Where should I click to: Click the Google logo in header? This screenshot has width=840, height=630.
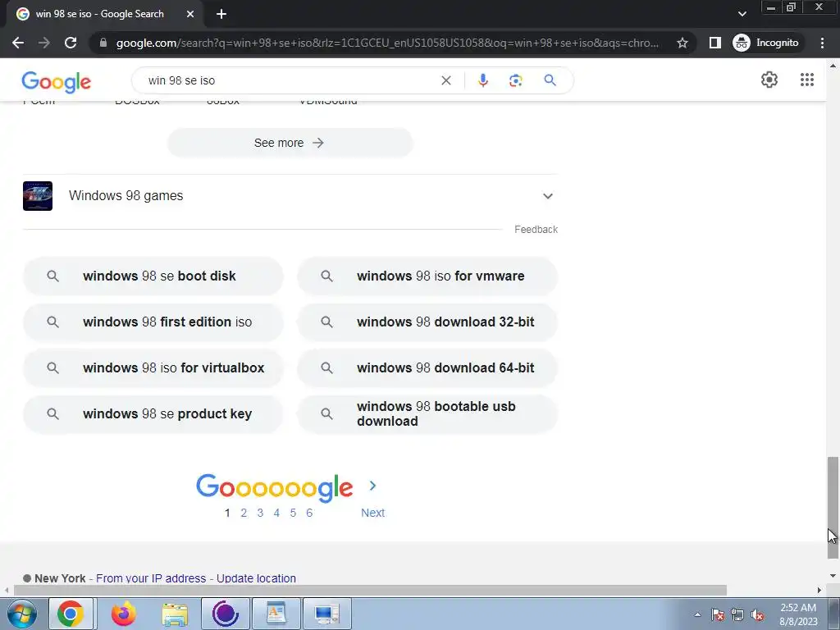tap(57, 81)
